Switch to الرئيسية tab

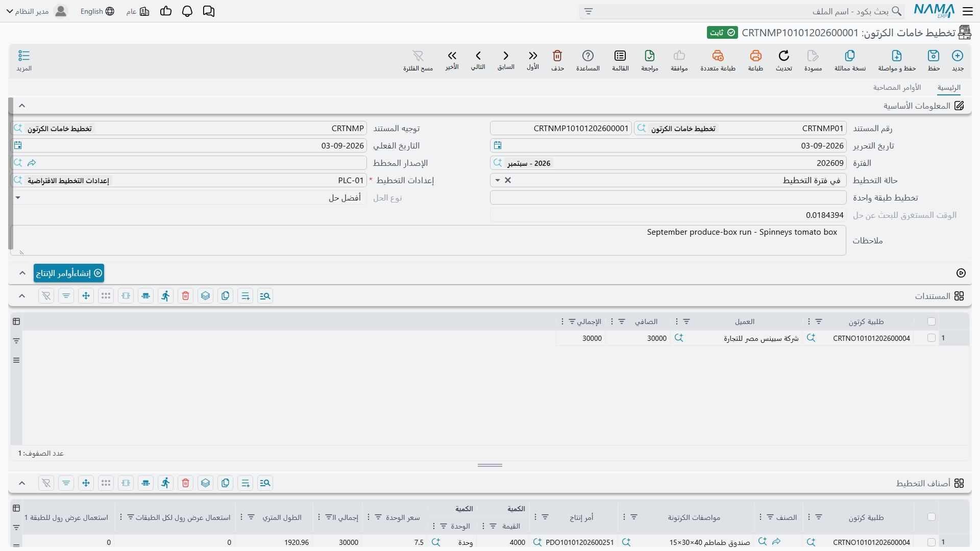coord(949,88)
